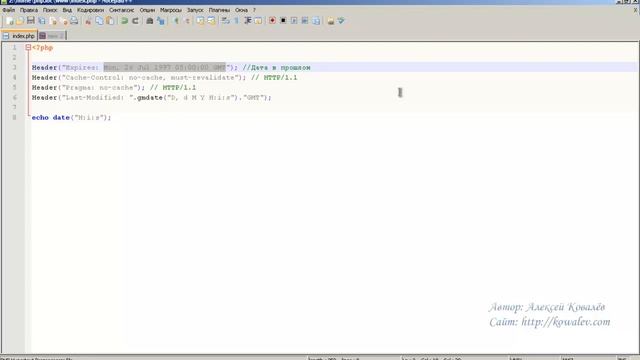The width and height of the screenshot is (640, 360).
Task: Open the Правка menu
Action: pos(29,10)
